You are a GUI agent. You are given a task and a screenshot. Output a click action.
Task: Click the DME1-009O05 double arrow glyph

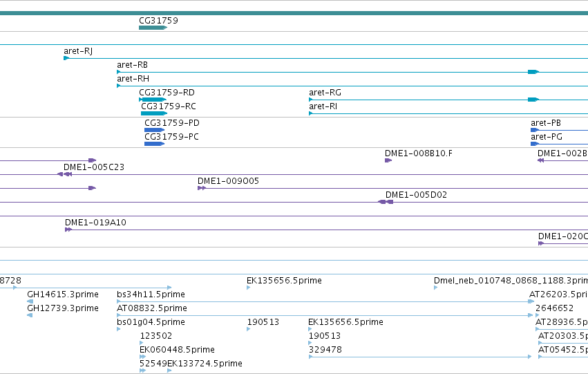click(201, 188)
